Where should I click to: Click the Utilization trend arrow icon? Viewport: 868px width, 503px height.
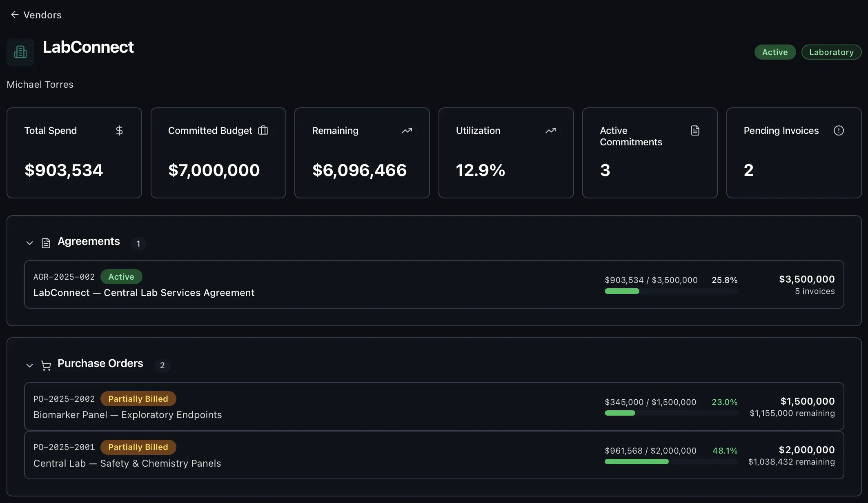pos(551,130)
